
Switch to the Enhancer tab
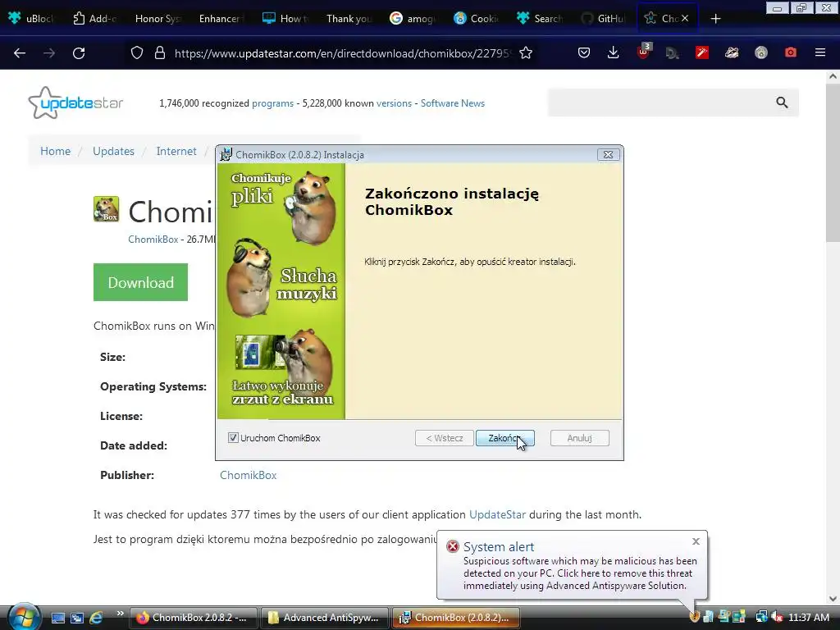[221, 18]
